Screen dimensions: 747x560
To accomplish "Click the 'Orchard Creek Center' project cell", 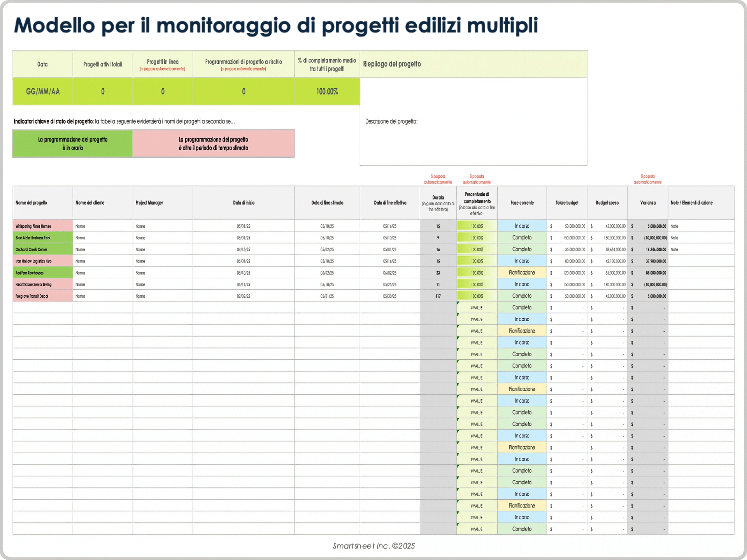I will click(43, 249).
